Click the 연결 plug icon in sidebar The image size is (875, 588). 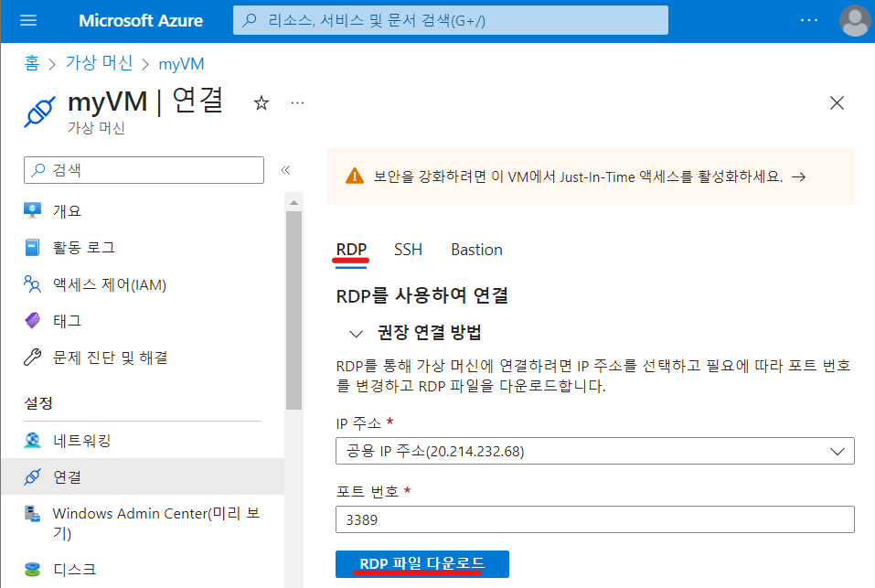click(32, 477)
